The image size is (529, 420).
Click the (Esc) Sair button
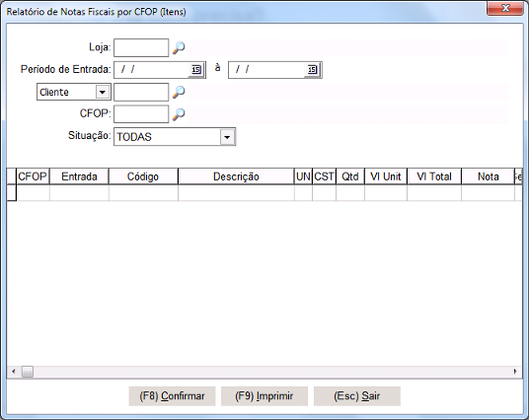point(357,396)
